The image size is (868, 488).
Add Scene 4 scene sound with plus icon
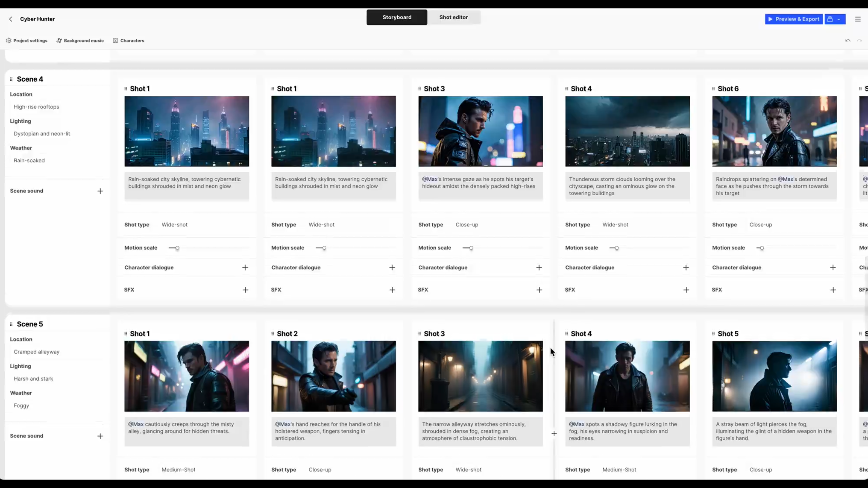100,191
